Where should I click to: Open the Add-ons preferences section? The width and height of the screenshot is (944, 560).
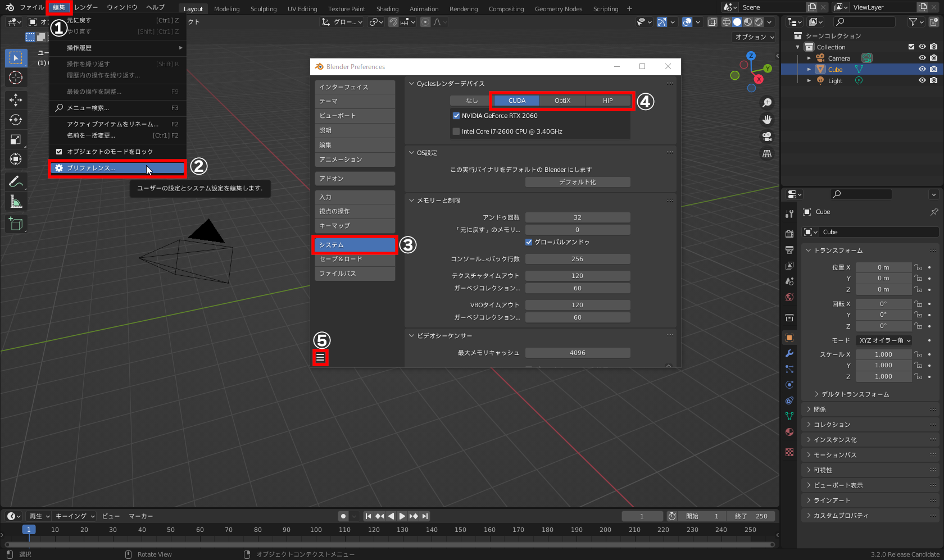tap(355, 179)
